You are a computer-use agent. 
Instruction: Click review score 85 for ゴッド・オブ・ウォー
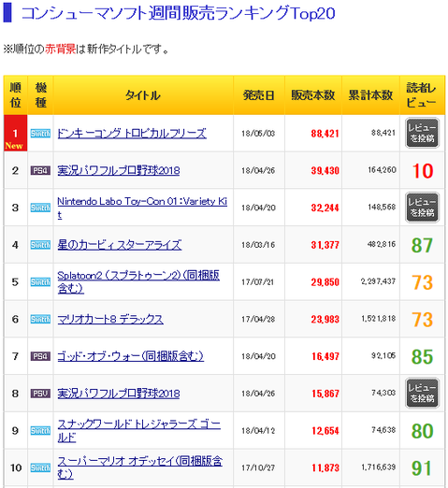click(422, 356)
